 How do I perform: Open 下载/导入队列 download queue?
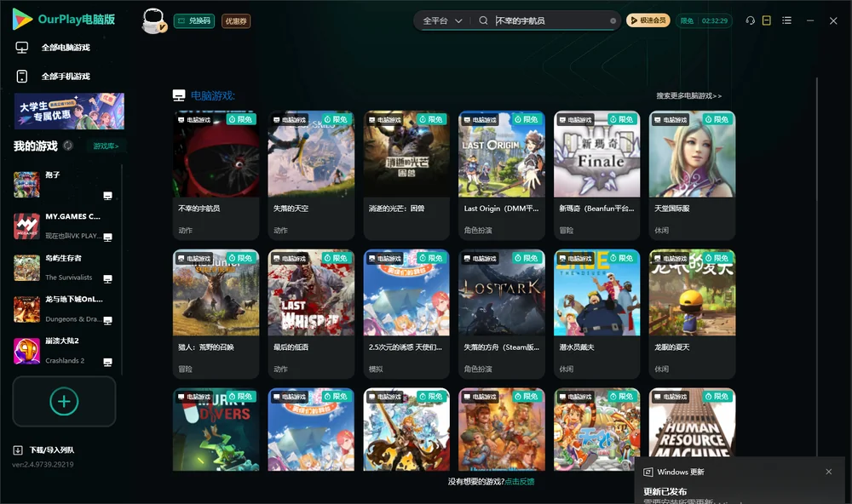pyautogui.click(x=44, y=450)
